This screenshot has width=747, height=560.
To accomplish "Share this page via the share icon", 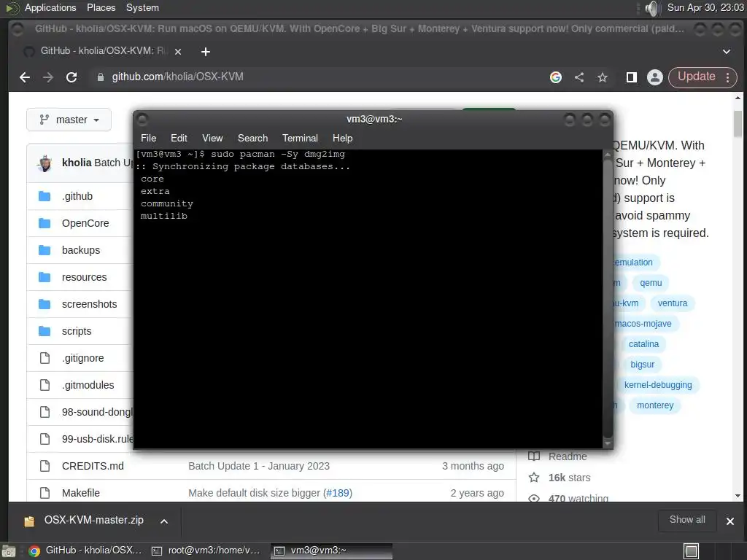I will point(578,77).
